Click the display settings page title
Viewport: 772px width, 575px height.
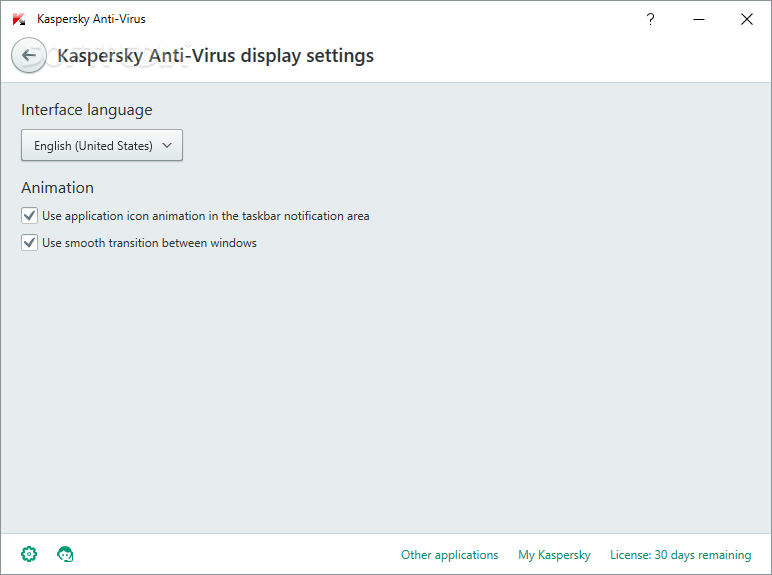216,56
